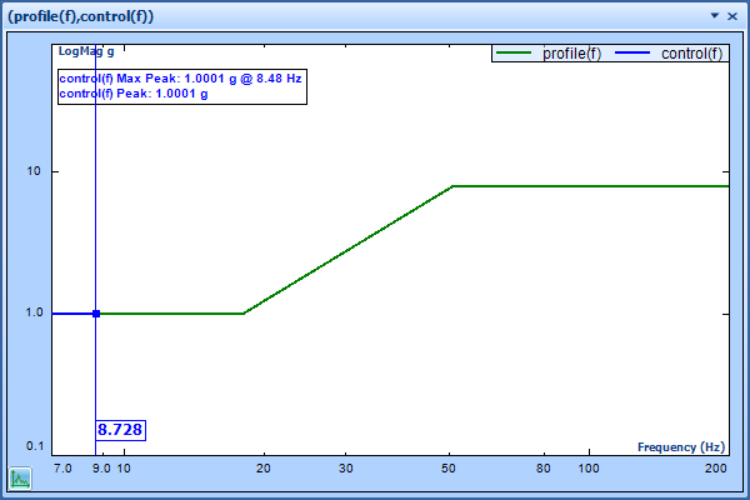
Task: Click the 80 frequency tick label
Action: tap(543, 468)
